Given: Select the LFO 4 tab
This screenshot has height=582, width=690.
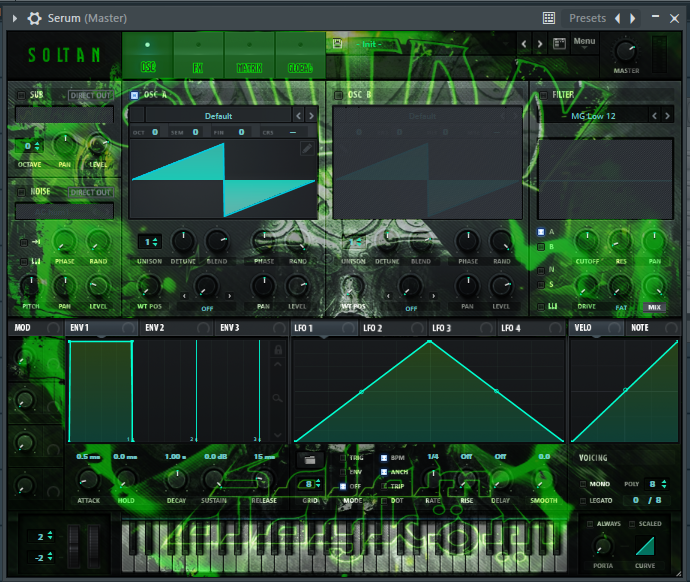Looking at the screenshot, I should point(531,328).
